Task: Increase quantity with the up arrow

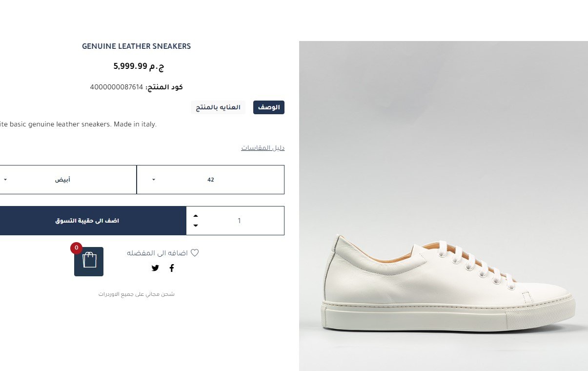Action: [196, 215]
